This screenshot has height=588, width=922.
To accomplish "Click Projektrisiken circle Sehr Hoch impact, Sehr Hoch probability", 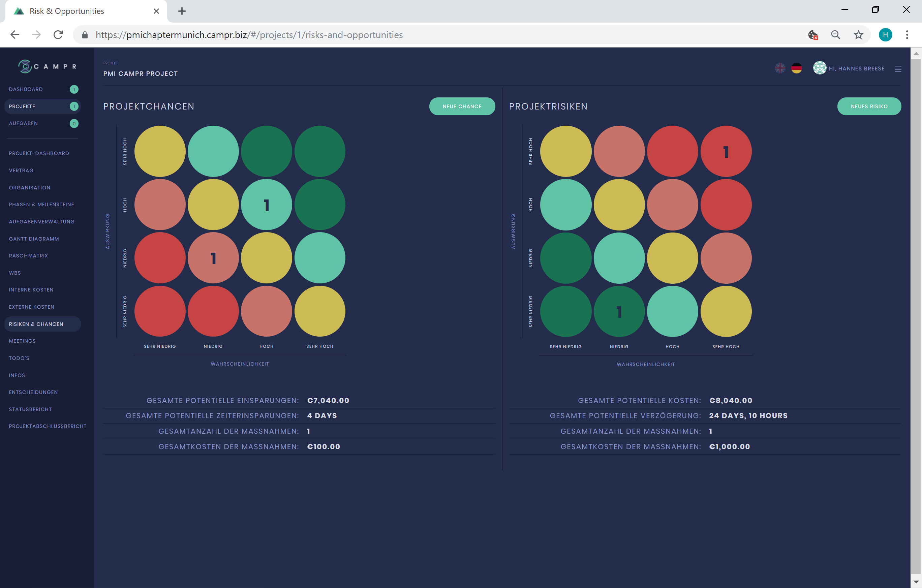I will [726, 152].
